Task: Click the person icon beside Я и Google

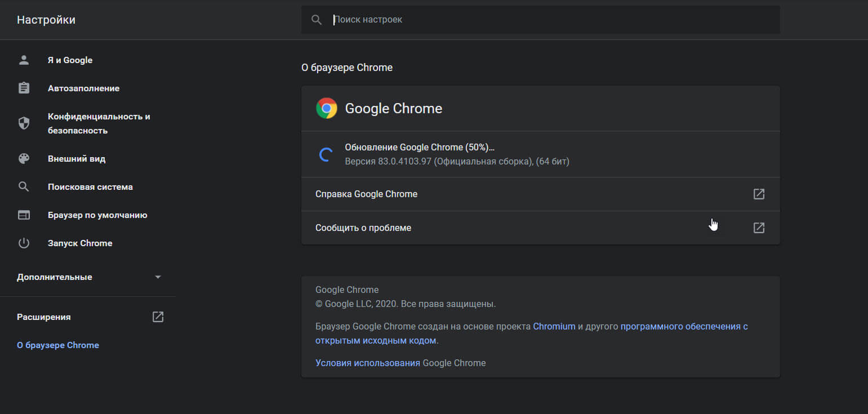Action: coord(24,60)
